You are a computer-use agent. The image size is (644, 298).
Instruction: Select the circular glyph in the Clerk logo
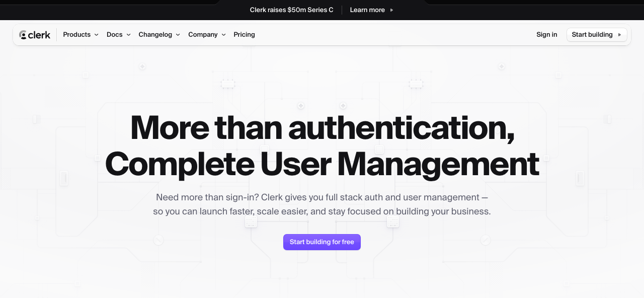24,34
